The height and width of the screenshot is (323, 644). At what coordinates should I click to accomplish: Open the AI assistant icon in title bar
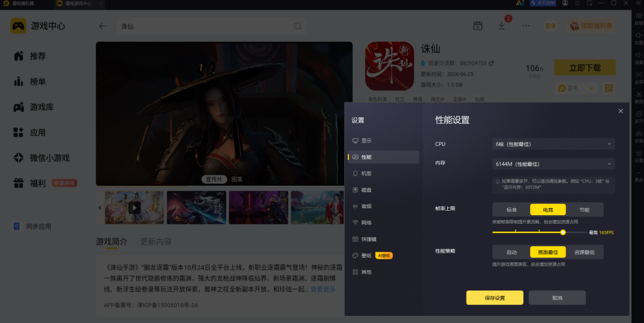pyautogui.click(x=520, y=3)
